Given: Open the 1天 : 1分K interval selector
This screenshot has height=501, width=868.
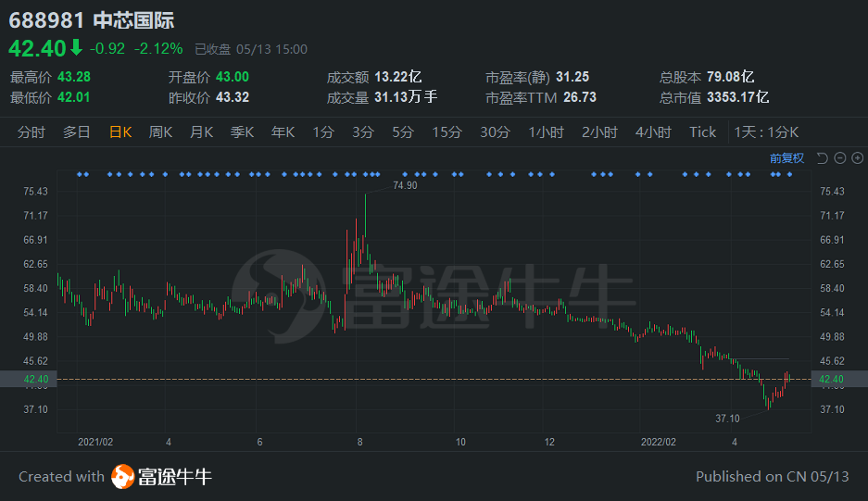Looking at the screenshot, I should (x=766, y=132).
